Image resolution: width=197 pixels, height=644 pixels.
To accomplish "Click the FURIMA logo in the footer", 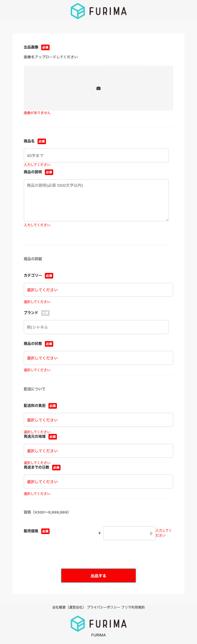I will (x=98, y=624).
